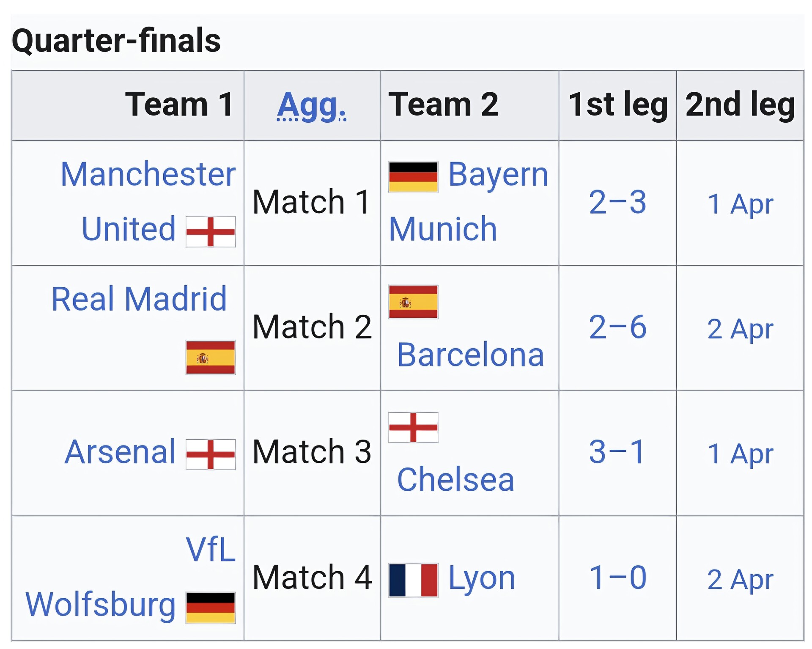Click the England flag beside Manchester United

point(210,231)
